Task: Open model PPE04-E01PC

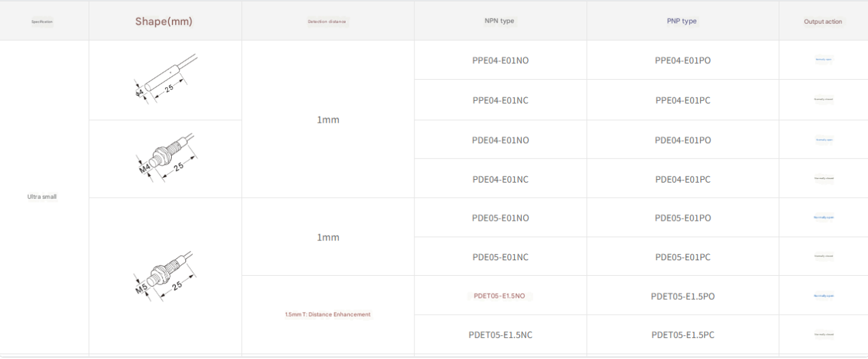Action: (x=683, y=100)
